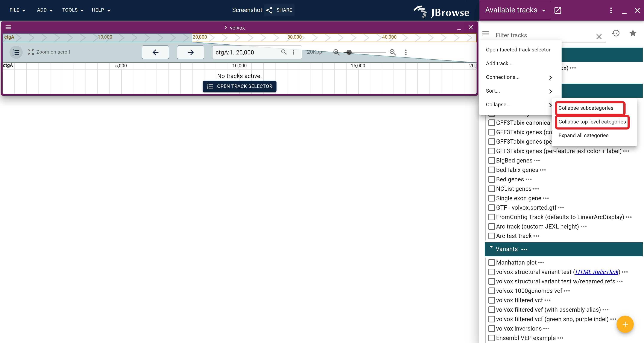644x343 pixels.
Task: Collapse the Variants category
Action: pyautogui.click(x=491, y=247)
